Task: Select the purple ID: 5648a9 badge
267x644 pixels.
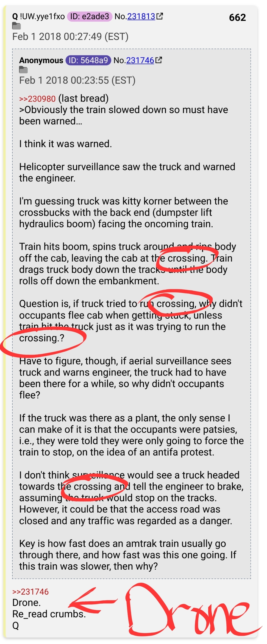Action: click(88, 60)
